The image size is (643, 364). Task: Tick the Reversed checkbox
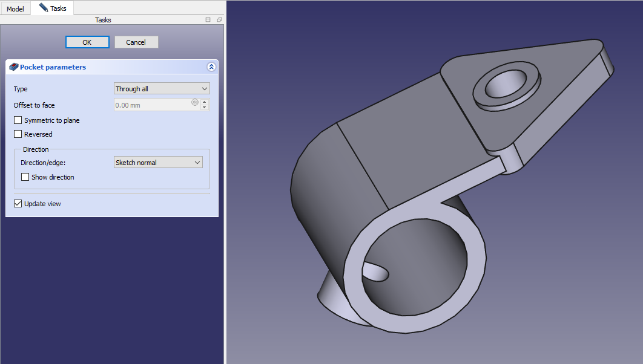pos(18,134)
